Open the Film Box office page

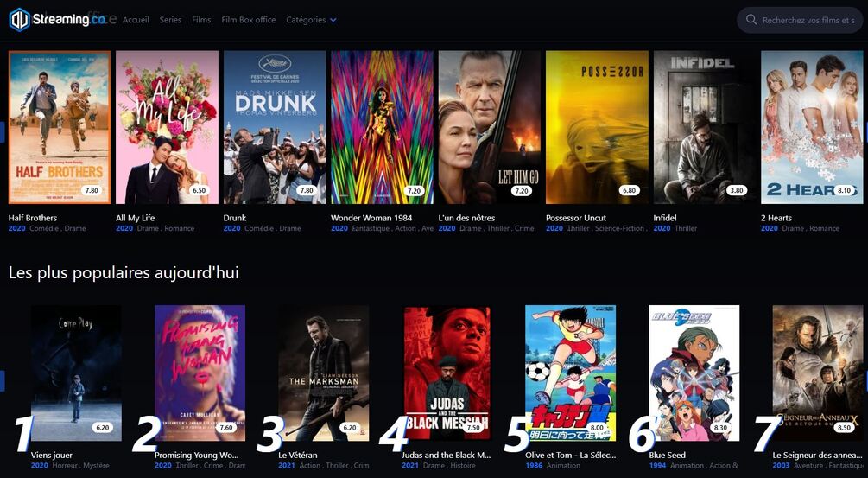(249, 20)
